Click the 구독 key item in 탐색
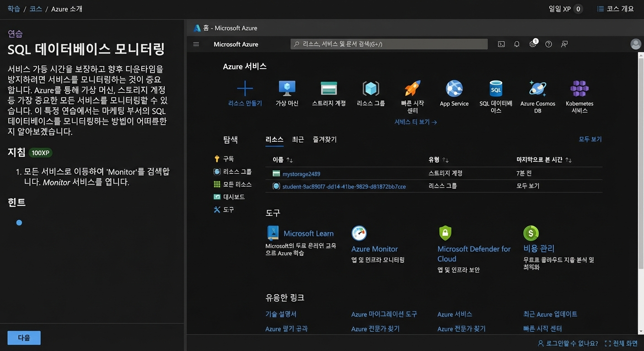Screen dimensions: 644x351 [224, 159]
